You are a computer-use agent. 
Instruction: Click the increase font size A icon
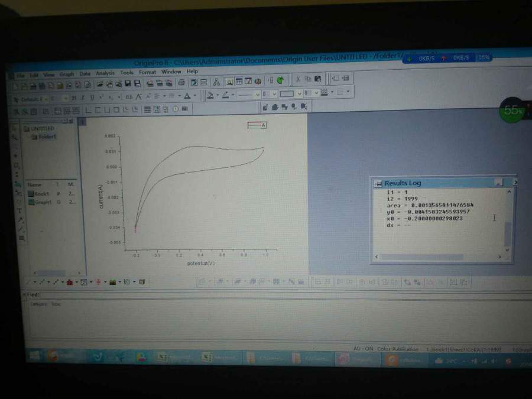click(x=138, y=97)
